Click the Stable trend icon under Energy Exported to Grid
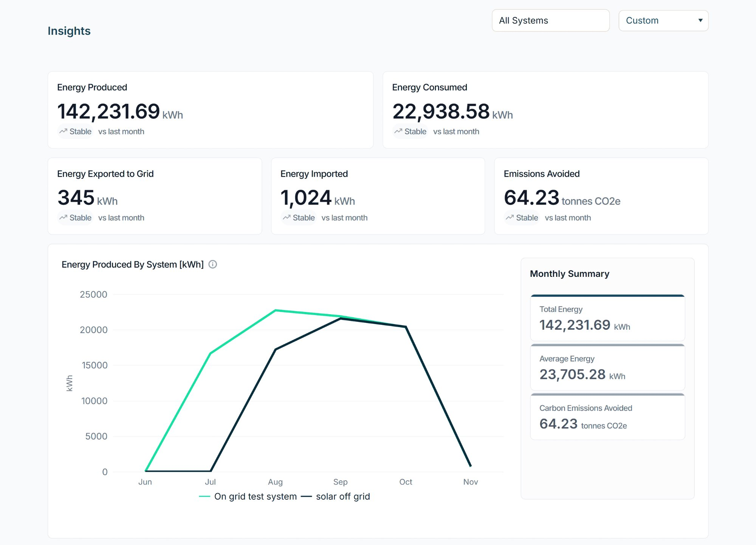 64,217
